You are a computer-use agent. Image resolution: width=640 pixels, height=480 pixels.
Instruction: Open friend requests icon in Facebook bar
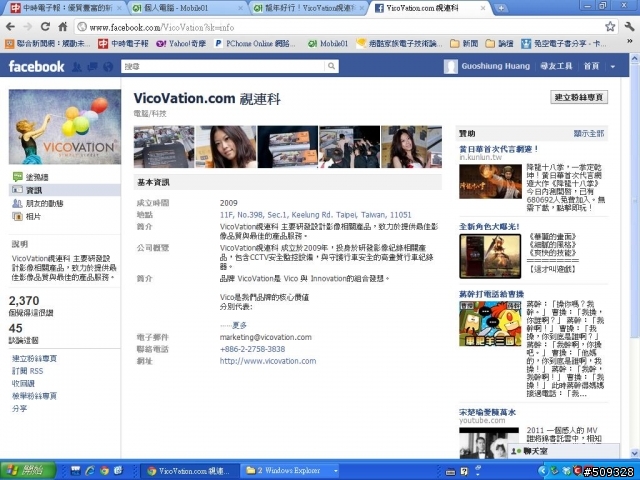click(x=77, y=67)
